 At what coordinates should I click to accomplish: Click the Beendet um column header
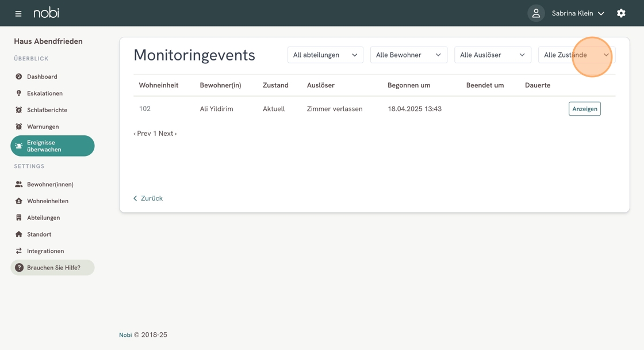(485, 85)
